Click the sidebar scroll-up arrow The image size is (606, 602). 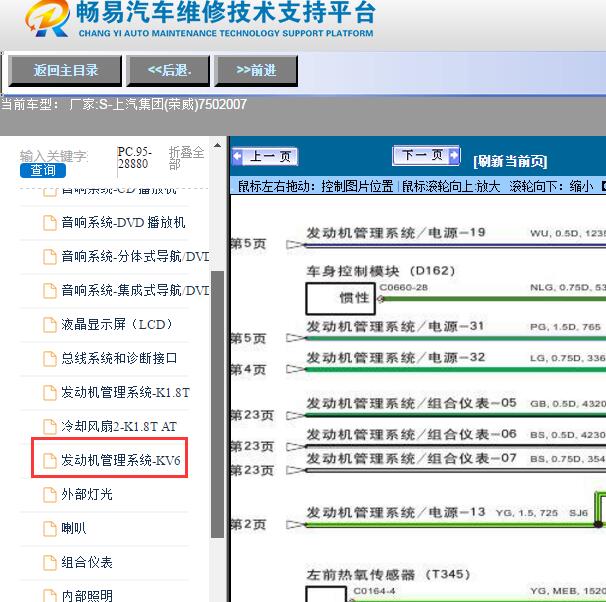[218, 146]
